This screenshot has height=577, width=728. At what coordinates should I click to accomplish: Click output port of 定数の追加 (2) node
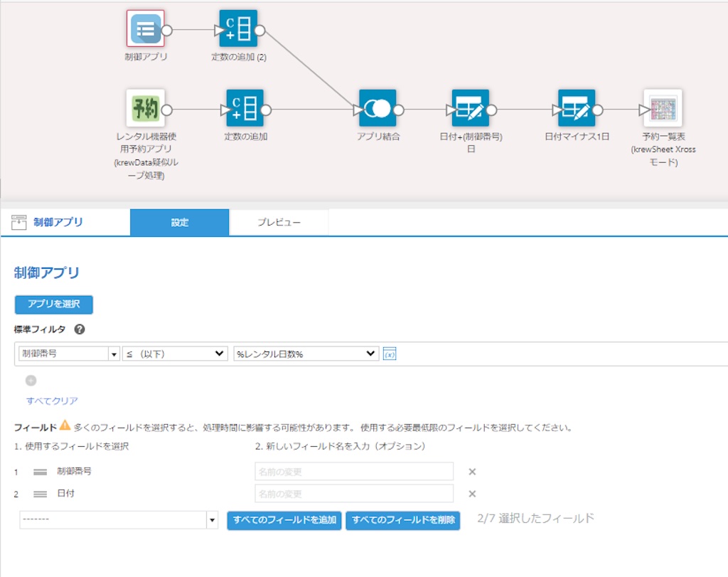(x=260, y=31)
